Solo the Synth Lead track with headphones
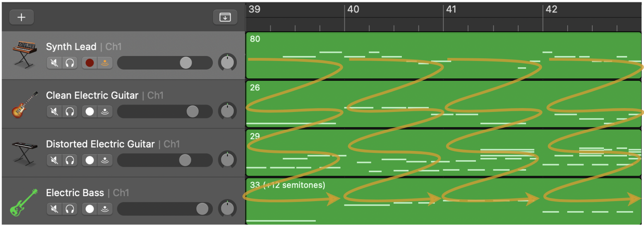Viewport: 644px width, 227px height. click(70, 63)
